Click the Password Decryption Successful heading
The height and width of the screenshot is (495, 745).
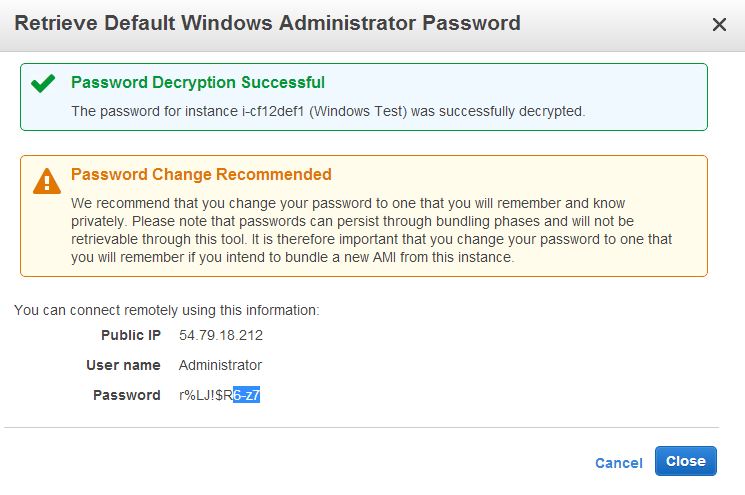pos(198,82)
